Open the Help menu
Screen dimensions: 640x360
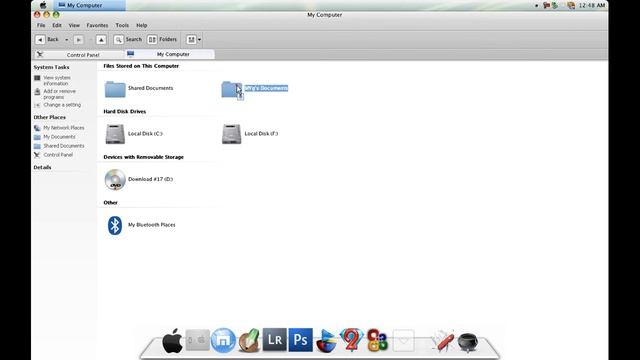[142, 25]
